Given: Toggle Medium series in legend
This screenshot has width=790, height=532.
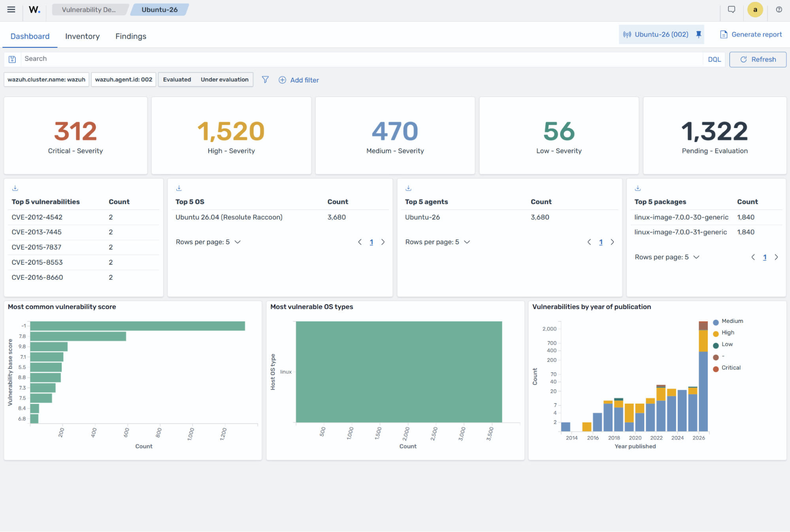Looking at the screenshot, I should click(x=728, y=321).
